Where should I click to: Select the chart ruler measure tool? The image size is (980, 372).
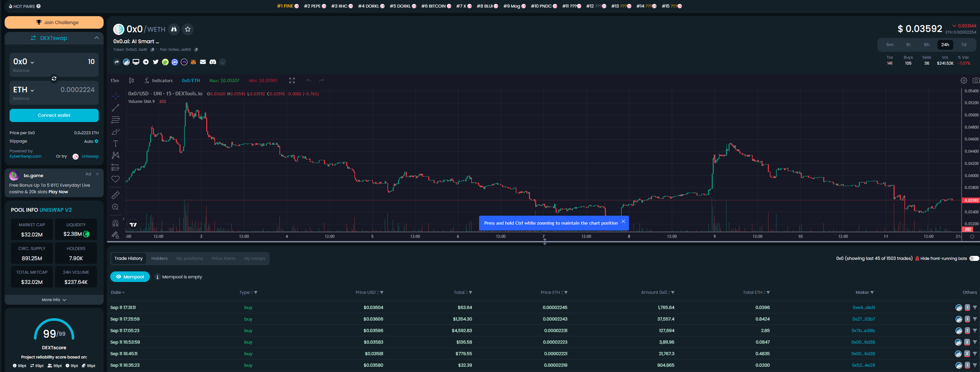(x=115, y=195)
